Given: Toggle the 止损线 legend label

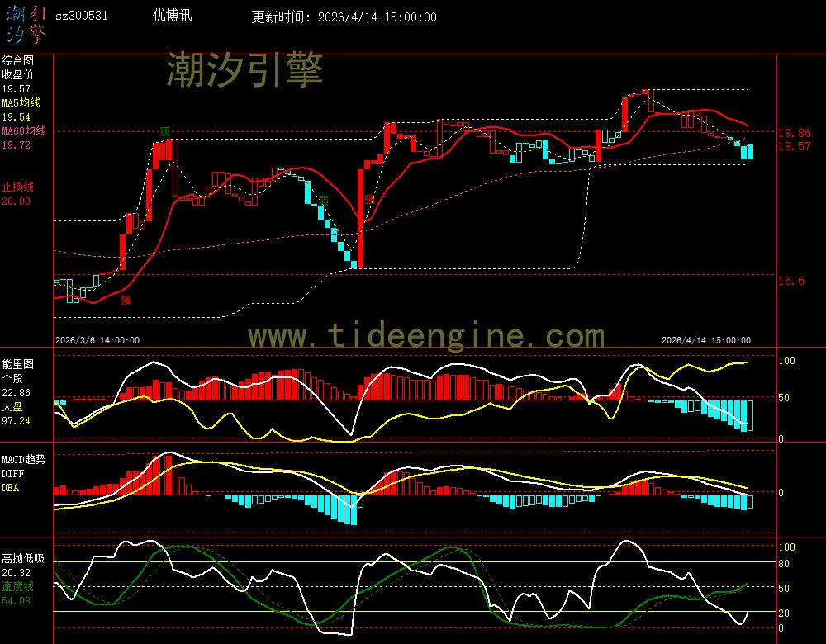Looking at the screenshot, I should (17, 187).
